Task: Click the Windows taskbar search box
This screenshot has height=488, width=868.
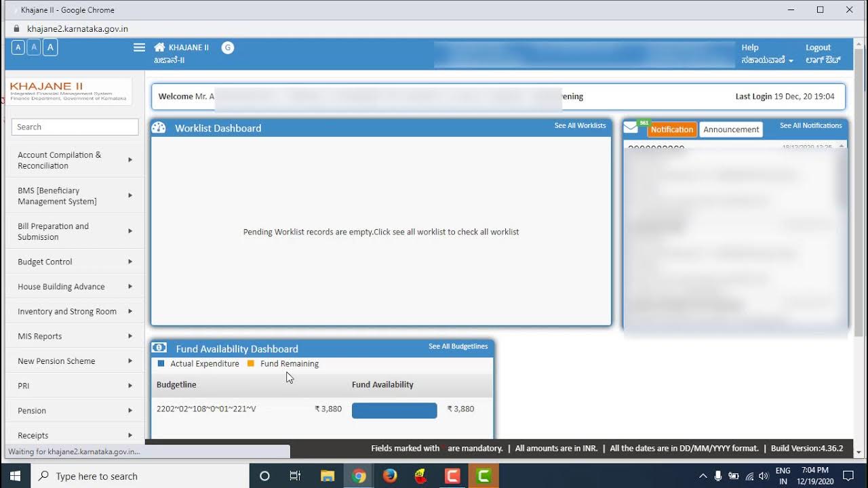Action: click(x=140, y=476)
